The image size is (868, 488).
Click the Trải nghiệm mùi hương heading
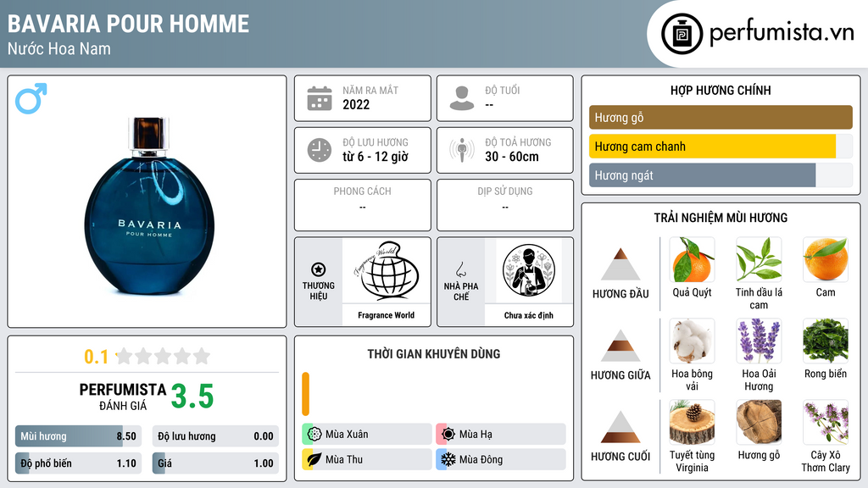click(x=721, y=218)
